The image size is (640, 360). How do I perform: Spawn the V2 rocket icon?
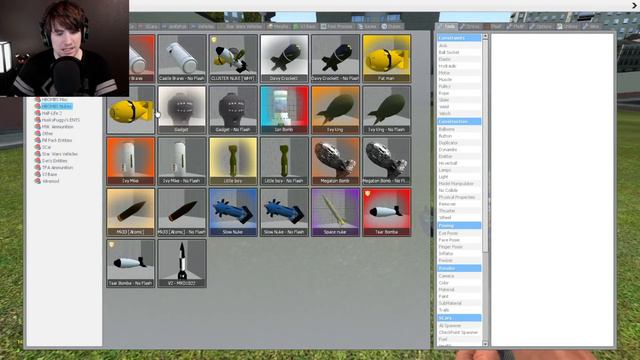tap(182, 263)
